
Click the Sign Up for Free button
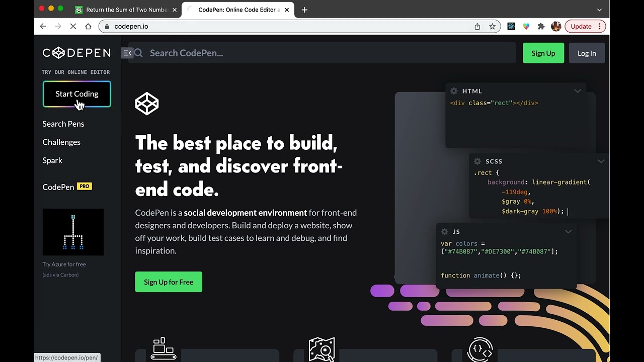pyautogui.click(x=169, y=282)
